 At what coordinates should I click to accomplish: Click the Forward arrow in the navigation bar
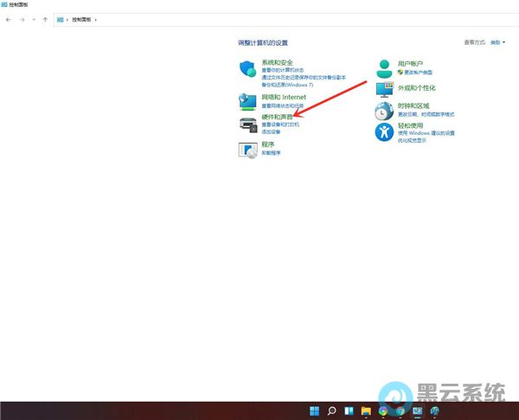pos(22,20)
